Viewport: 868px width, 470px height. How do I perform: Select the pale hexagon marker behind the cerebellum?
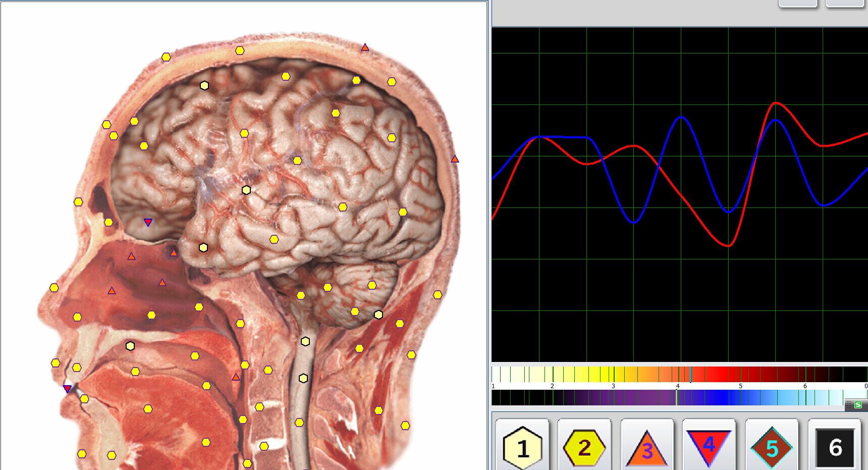378,315
